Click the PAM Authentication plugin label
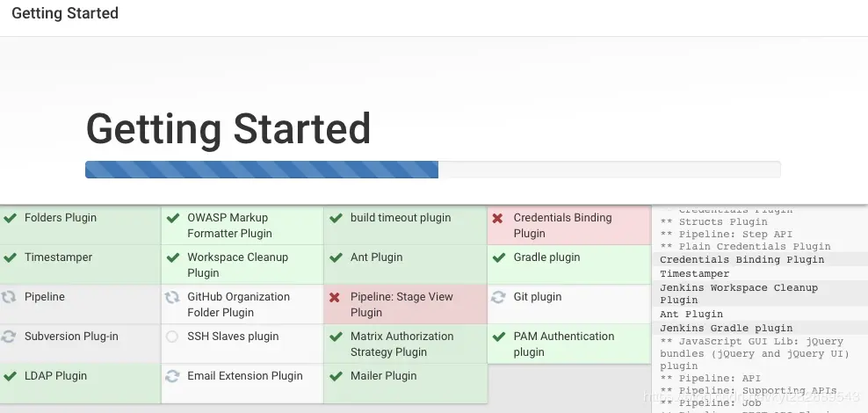 pos(563,344)
